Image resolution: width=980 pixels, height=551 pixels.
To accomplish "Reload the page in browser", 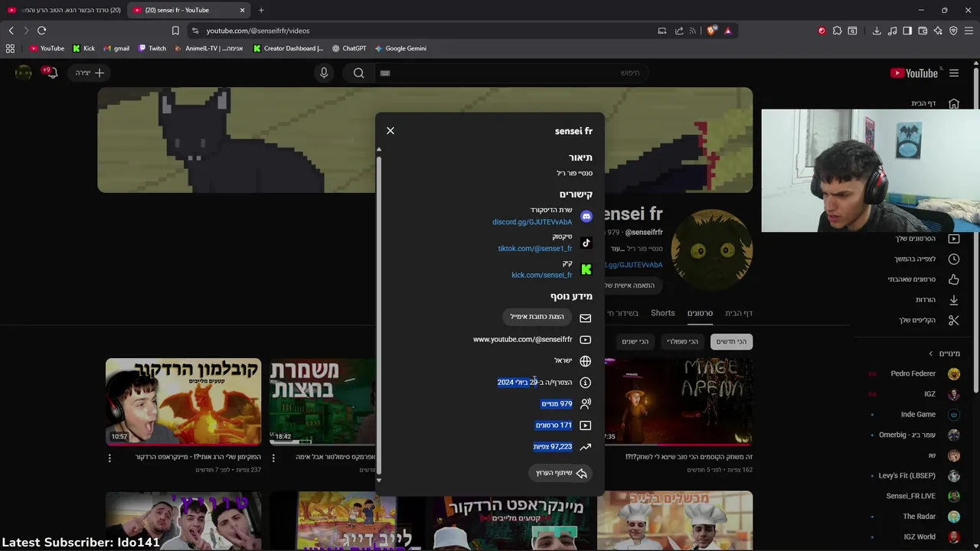I will coord(41,31).
